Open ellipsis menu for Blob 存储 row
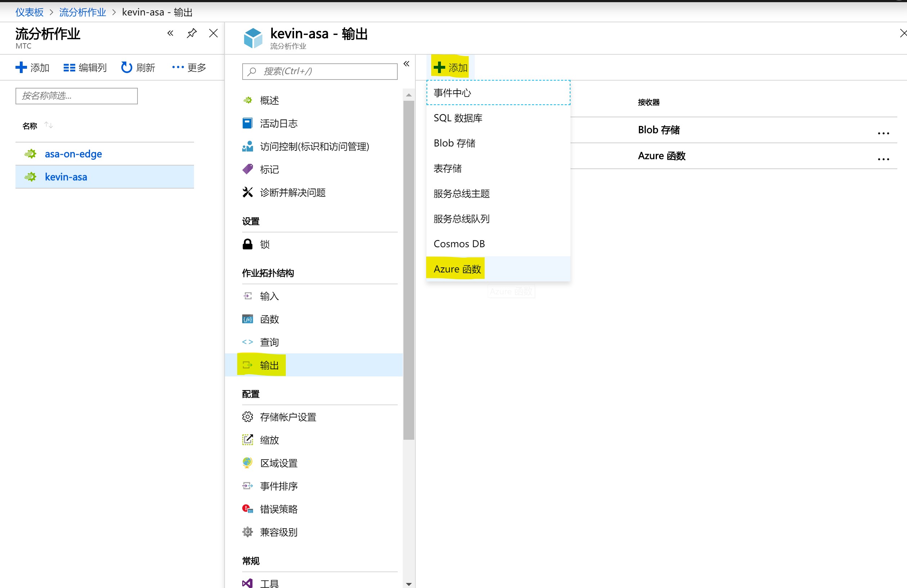Image resolution: width=907 pixels, height=588 pixels. [x=883, y=134]
